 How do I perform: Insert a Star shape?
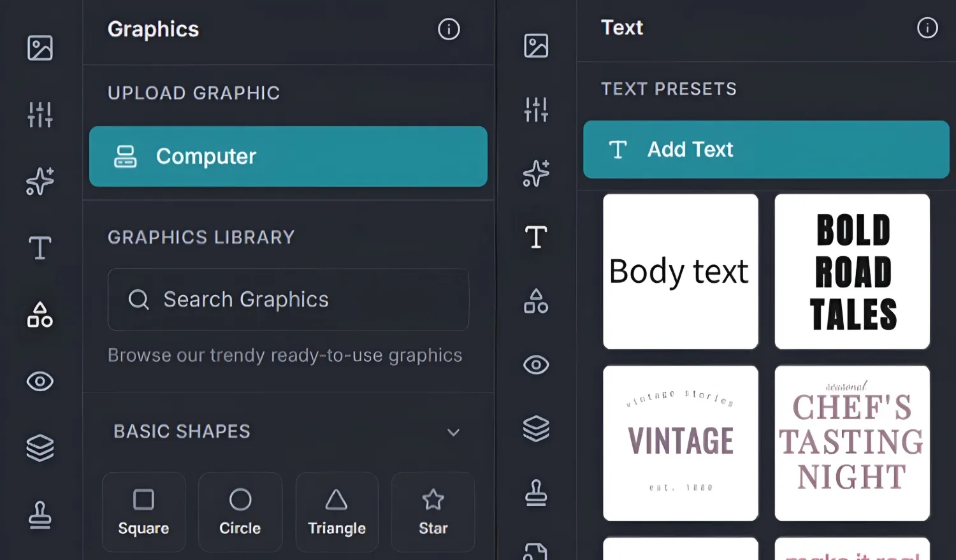tap(433, 512)
